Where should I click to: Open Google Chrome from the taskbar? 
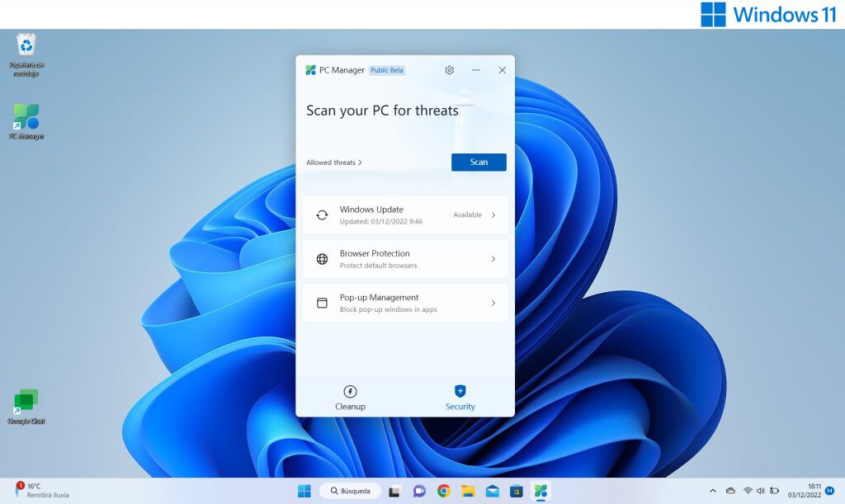click(x=443, y=490)
